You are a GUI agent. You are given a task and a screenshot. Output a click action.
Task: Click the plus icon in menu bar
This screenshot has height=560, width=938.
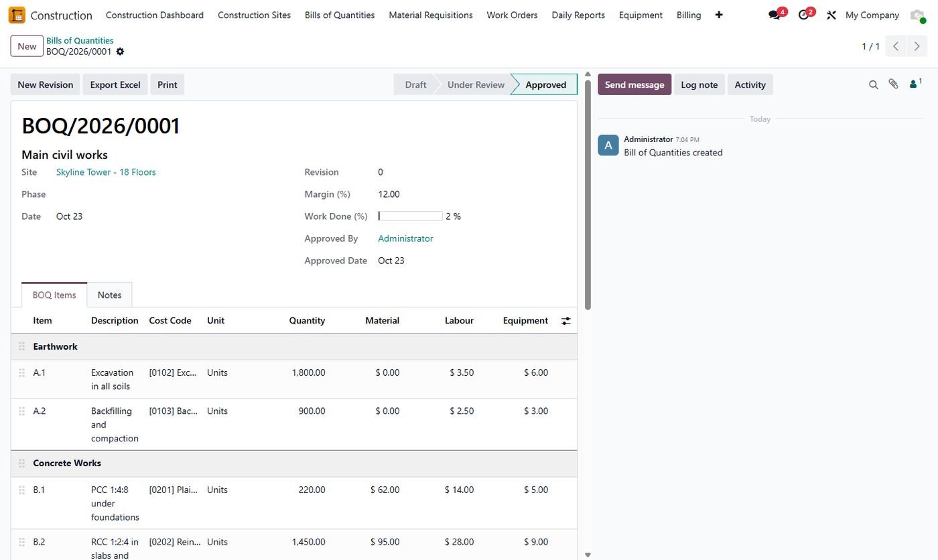pyautogui.click(x=719, y=15)
